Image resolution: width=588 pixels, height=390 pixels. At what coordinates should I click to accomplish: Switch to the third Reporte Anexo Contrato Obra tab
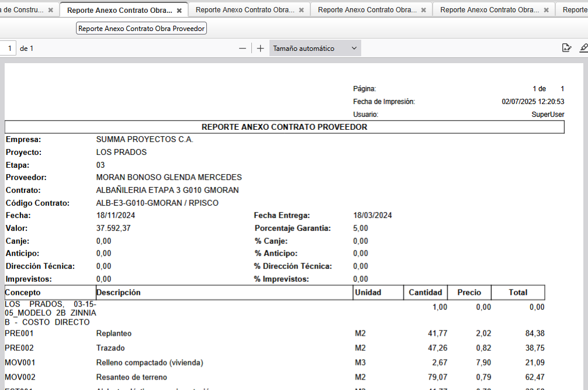[x=367, y=11]
